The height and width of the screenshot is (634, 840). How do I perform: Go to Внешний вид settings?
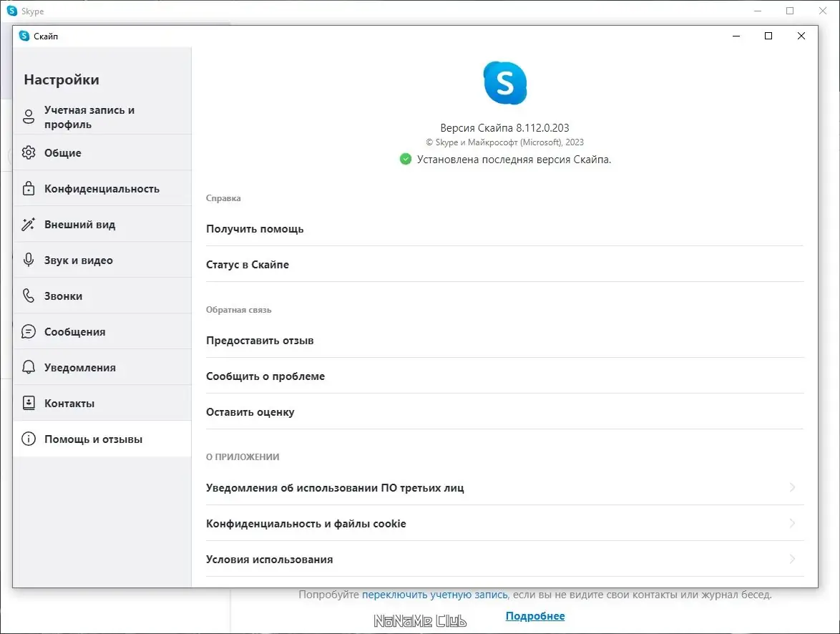tap(102, 225)
